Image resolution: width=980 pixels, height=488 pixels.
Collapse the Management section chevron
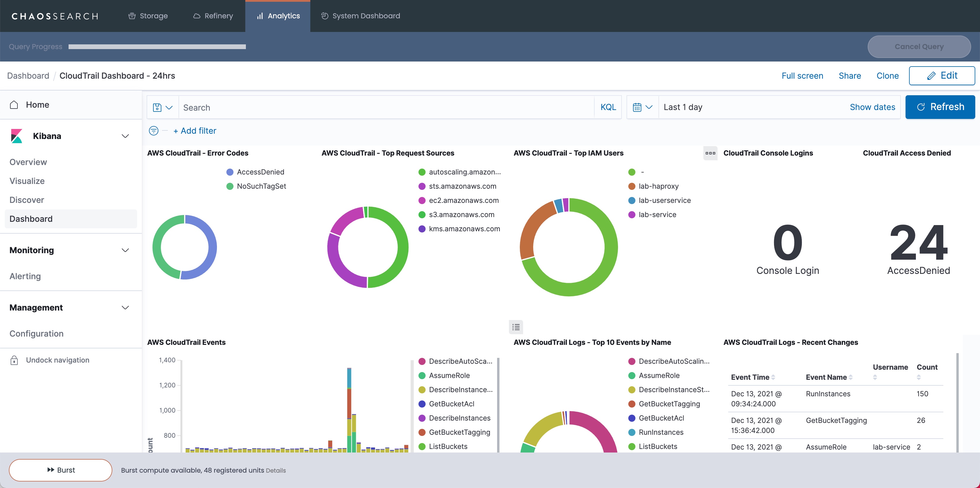coord(125,308)
